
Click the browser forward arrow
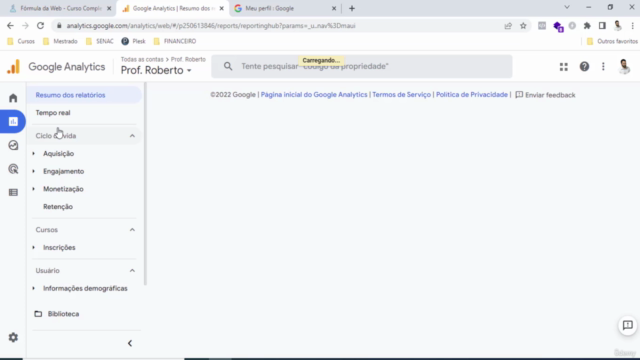25,26
